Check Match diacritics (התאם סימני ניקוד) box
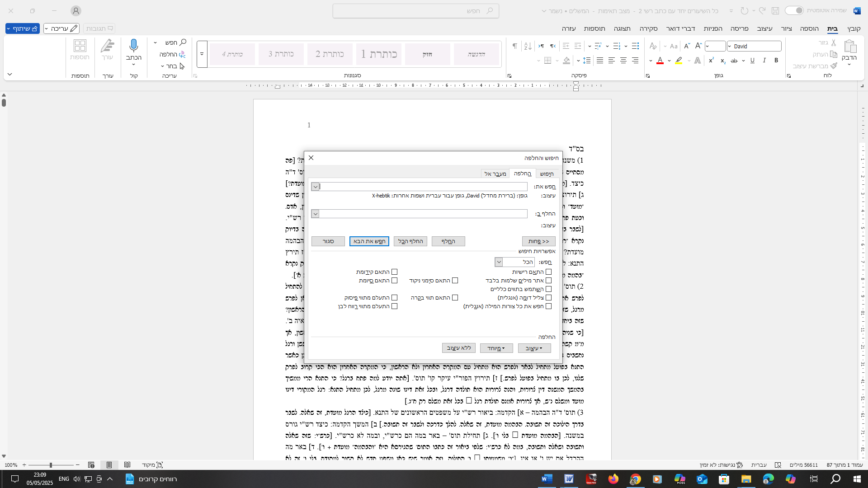868x488 pixels. 455,281
